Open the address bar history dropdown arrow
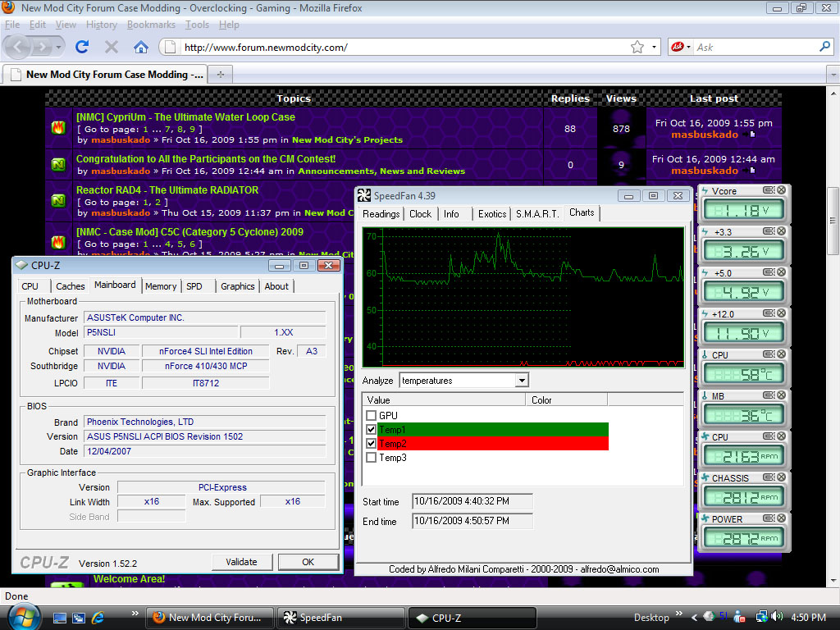 [x=654, y=47]
